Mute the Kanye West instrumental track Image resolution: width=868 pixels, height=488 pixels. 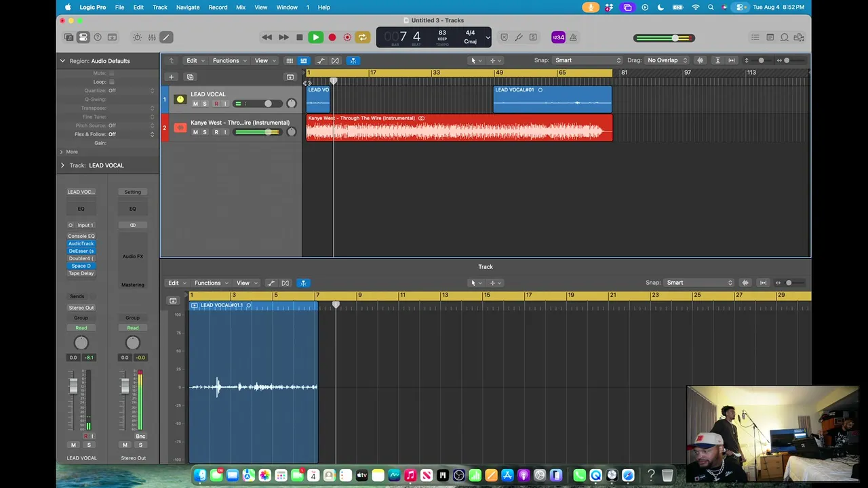point(195,132)
